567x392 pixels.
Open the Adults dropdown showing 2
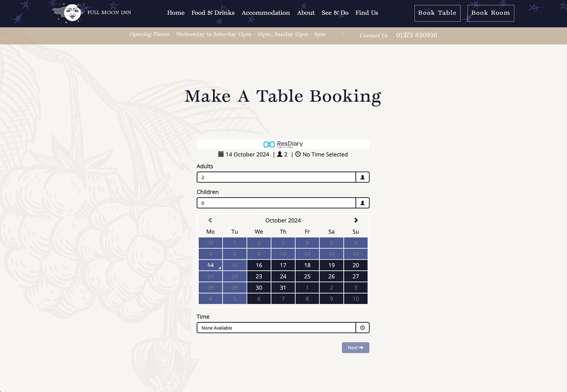pos(276,177)
